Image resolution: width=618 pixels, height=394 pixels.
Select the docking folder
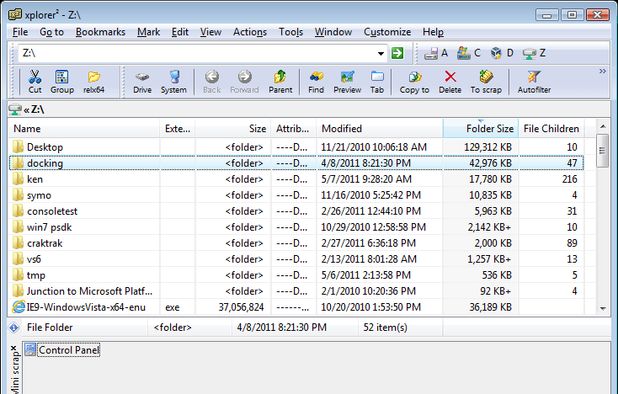(296, 163)
